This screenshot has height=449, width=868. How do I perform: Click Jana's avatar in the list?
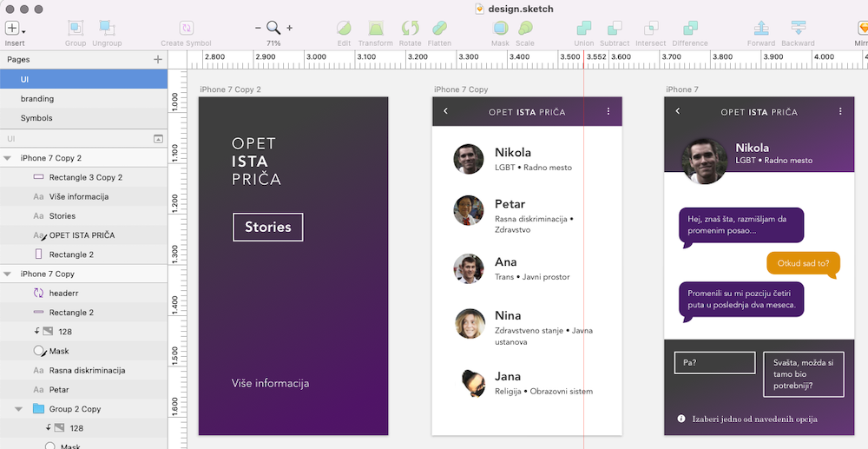(x=473, y=383)
